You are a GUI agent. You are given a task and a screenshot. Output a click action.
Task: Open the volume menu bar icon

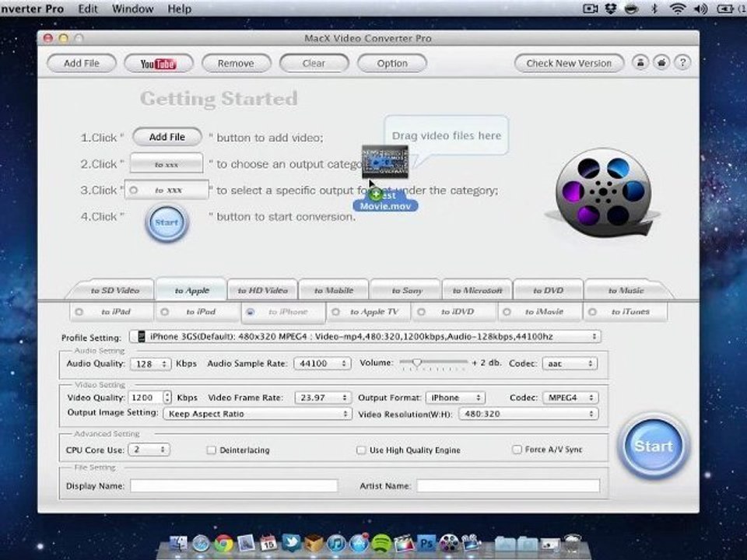700,9
